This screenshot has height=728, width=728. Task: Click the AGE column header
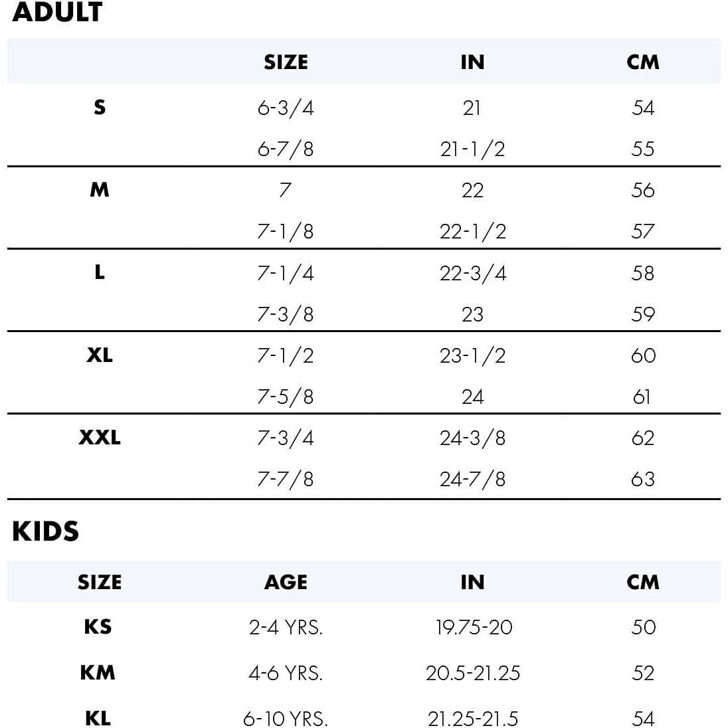[286, 583]
